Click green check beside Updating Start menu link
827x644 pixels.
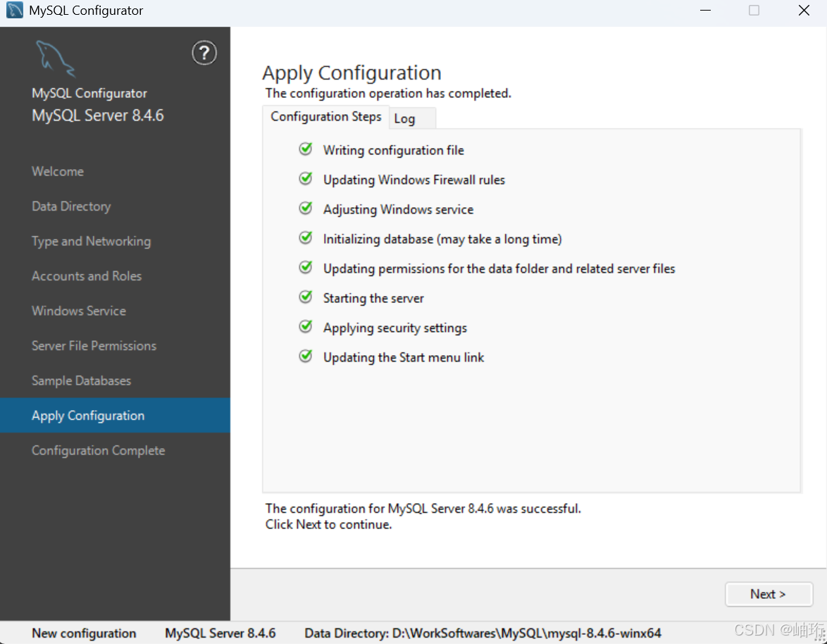click(x=306, y=356)
